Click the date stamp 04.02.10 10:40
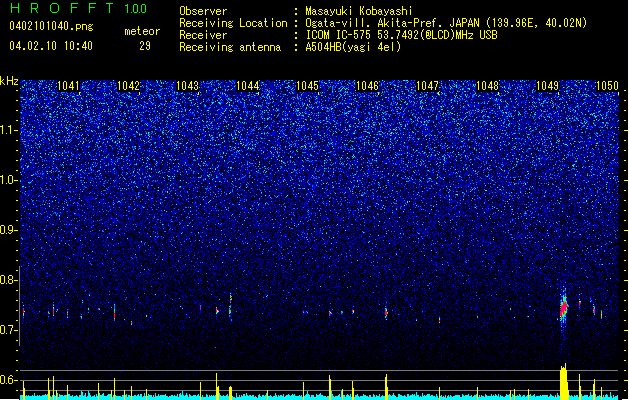The width and height of the screenshot is (629, 400). (x=51, y=46)
